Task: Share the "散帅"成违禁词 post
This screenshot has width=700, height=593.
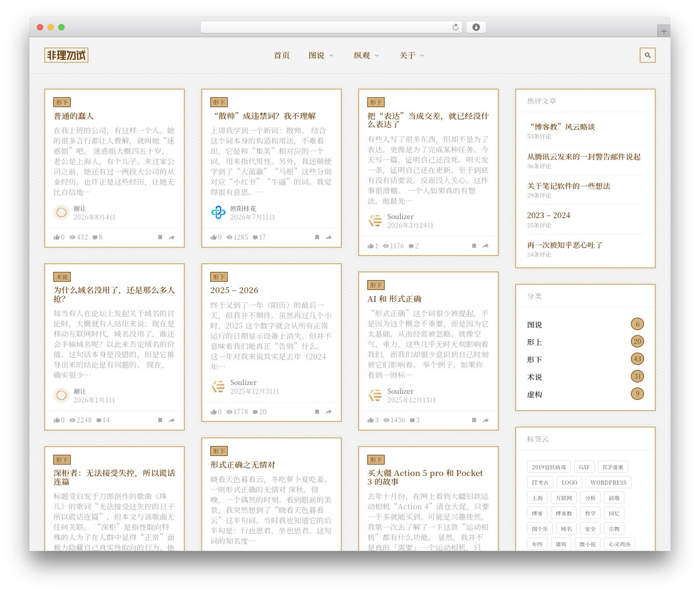Action: (329, 237)
